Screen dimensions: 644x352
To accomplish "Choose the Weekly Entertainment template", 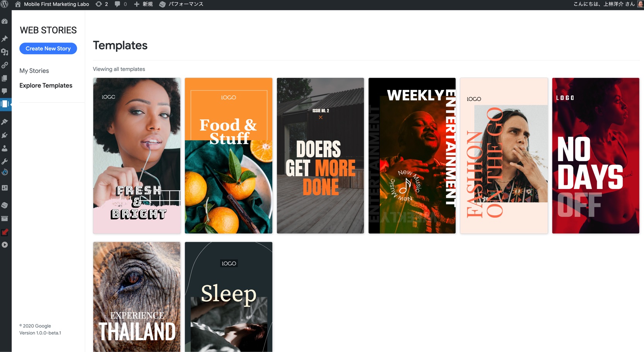I will click(412, 156).
